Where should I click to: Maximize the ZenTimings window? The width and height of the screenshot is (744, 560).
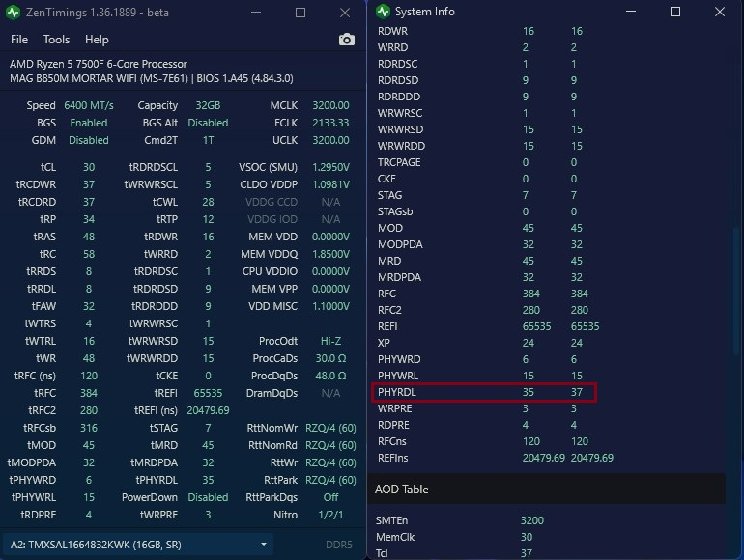click(x=300, y=13)
